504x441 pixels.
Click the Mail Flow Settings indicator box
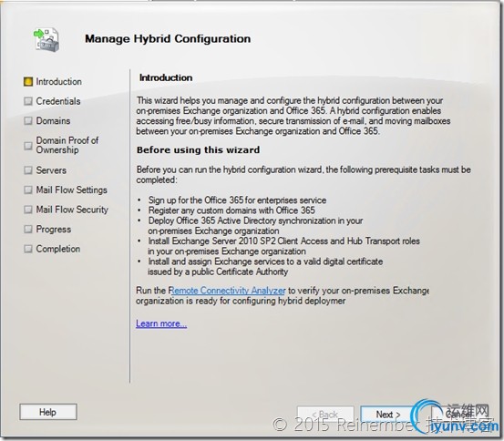pyautogui.click(x=28, y=190)
